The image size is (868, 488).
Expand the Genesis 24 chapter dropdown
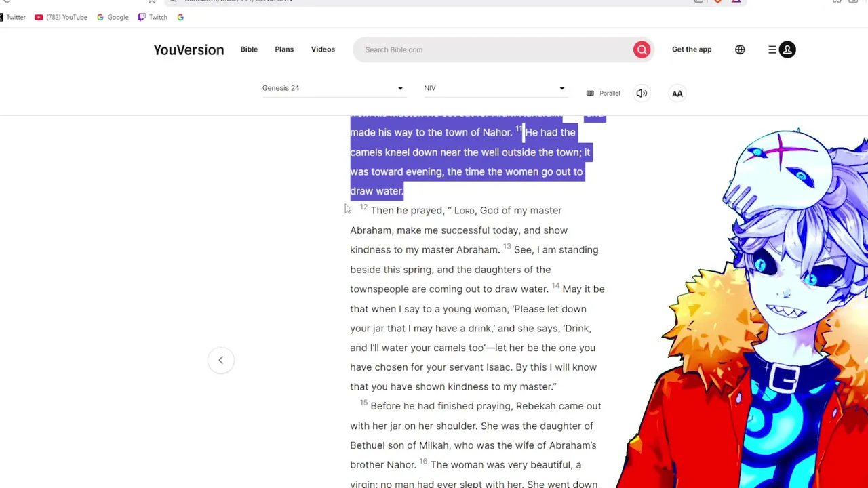tap(333, 88)
